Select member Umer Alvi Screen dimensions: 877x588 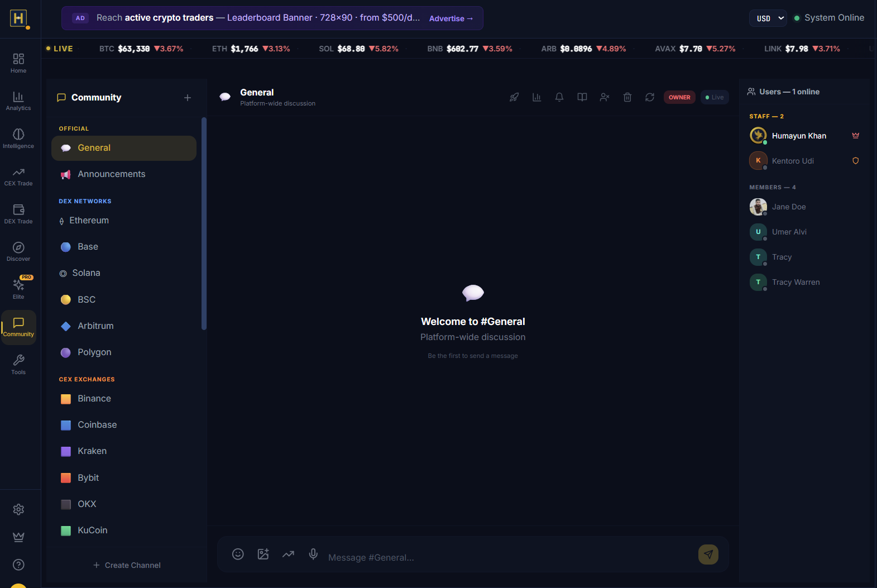point(804,232)
